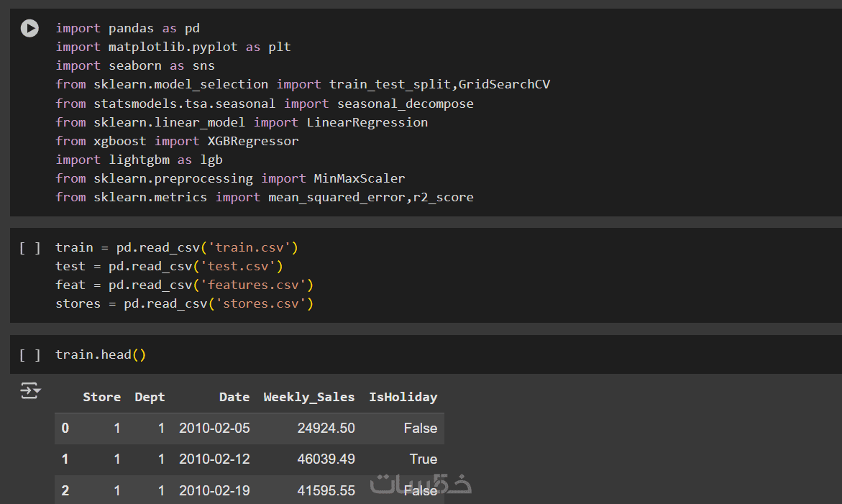Click the Store column header
The image size is (842, 504).
pyautogui.click(x=101, y=397)
